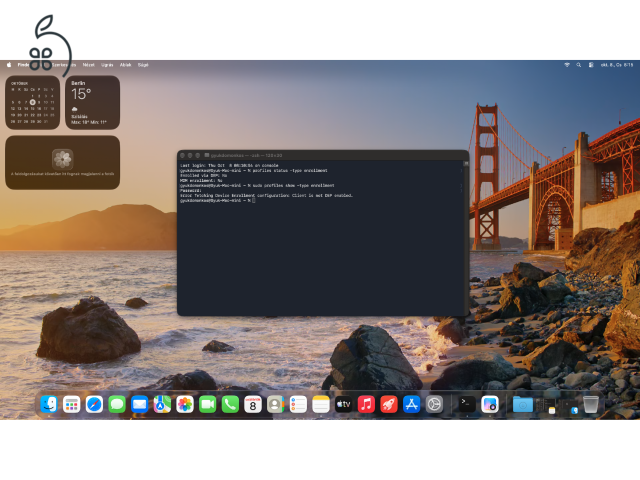Open Messages app in dock
The image size is (640, 480).
(x=117, y=404)
